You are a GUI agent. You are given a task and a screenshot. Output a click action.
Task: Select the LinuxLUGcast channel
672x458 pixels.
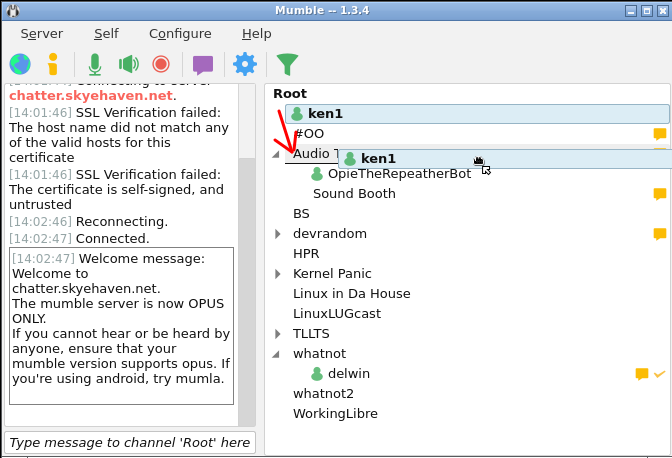[336, 314]
